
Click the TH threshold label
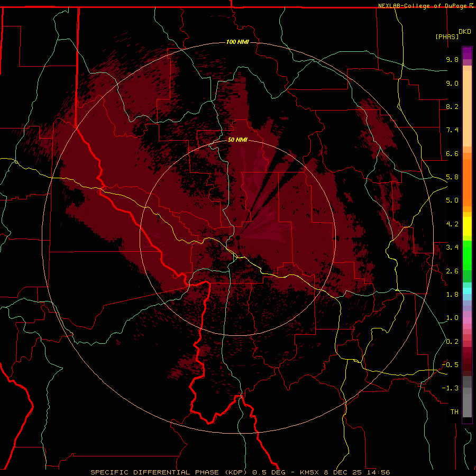click(454, 412)
